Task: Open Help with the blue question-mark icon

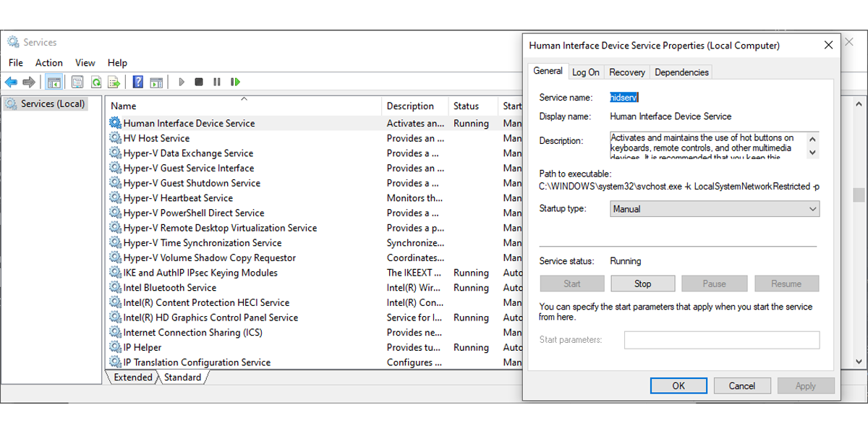Action: pyautogui.click(x=137, y=82)
